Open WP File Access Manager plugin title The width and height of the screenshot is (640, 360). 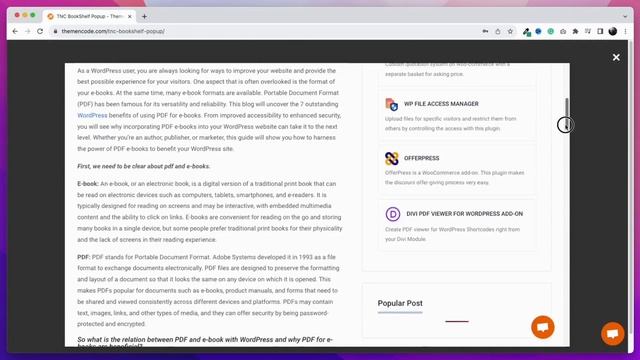pos(441,104)
